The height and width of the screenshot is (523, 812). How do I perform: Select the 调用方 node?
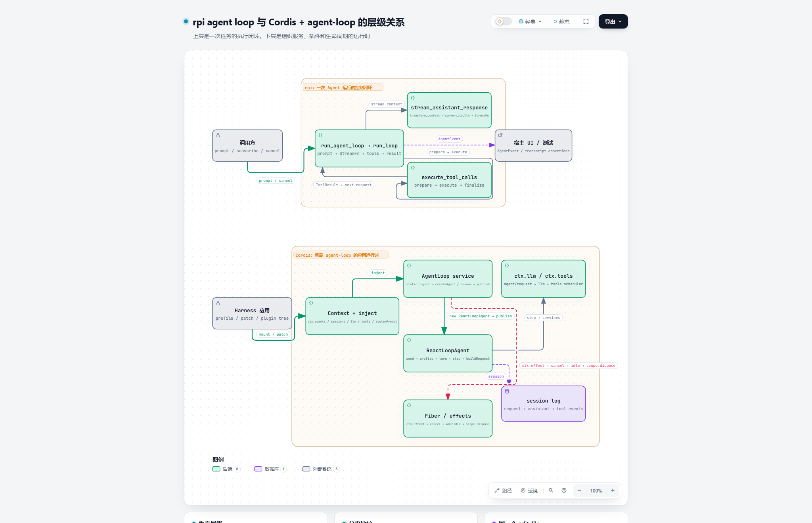pos(247,145)
